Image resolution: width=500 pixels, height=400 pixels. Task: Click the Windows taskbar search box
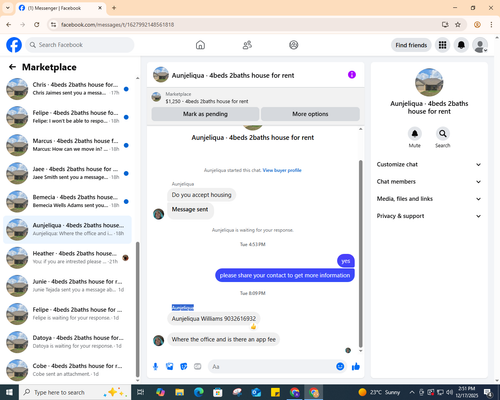tap(75, 392)
